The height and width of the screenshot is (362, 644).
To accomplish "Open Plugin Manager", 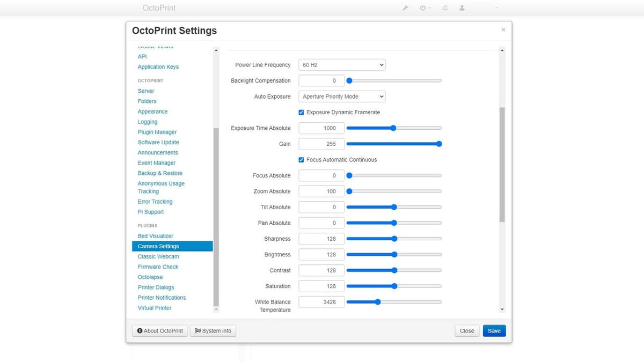I will click(157, 132).
